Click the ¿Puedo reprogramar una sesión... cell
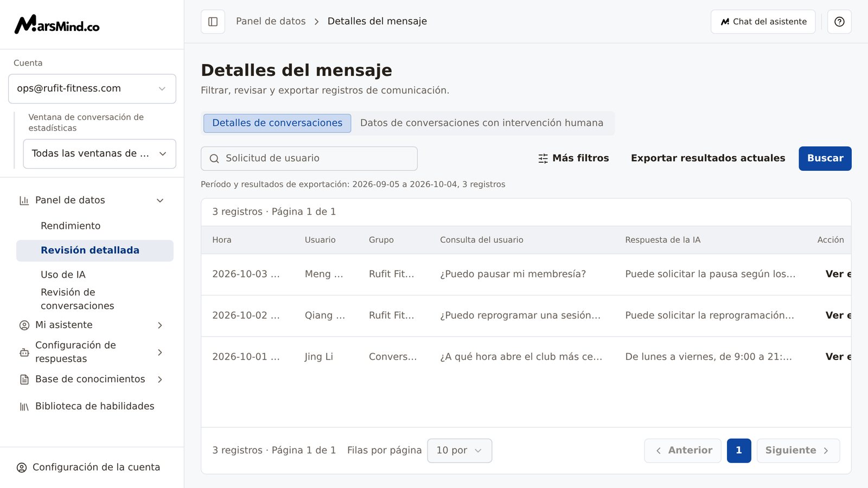This screenshot has width=868, height=488. (520, 316)
